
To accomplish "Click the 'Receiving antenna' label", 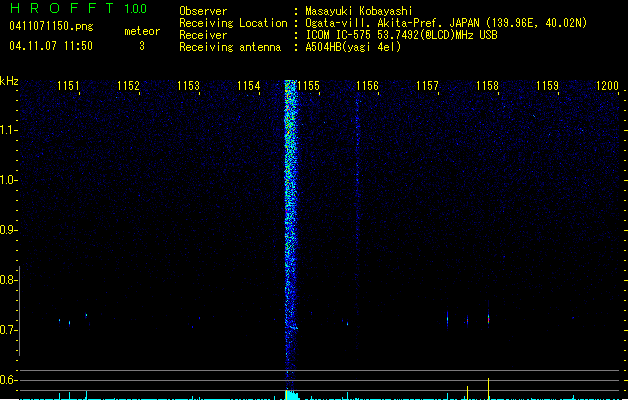I will click(230, 47).
